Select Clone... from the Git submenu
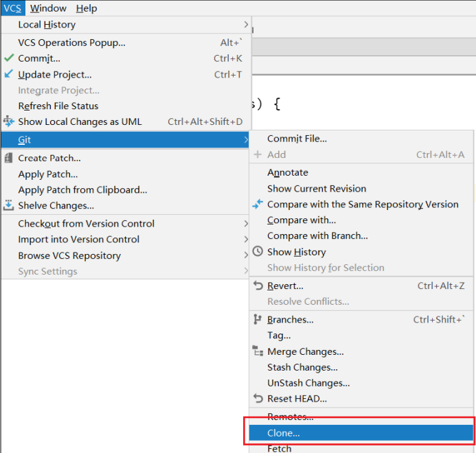476x453 pixels. [x=284, y=433]
